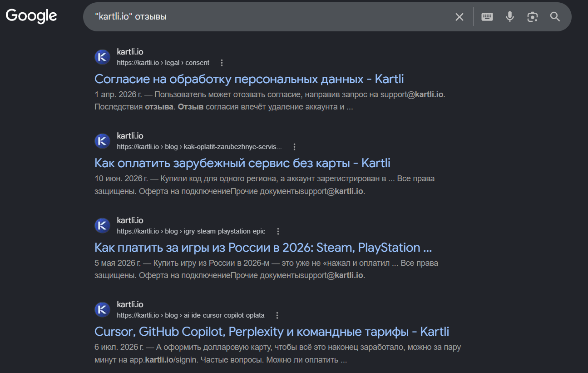Click Kartli favicon beside ai-ide-cursor-copilot-oplata result

pos(103,310)
